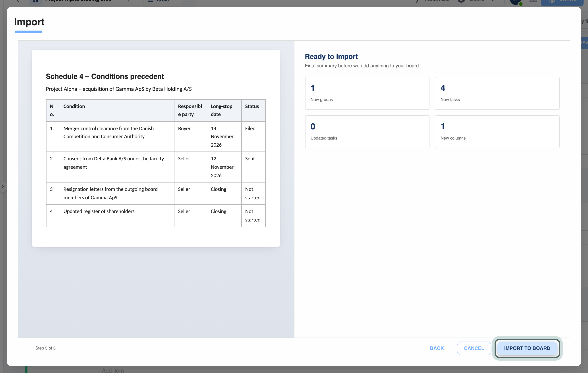Select the New tasks summary card
The width and height of the screenshot is (588, 373).
[497, 93]
